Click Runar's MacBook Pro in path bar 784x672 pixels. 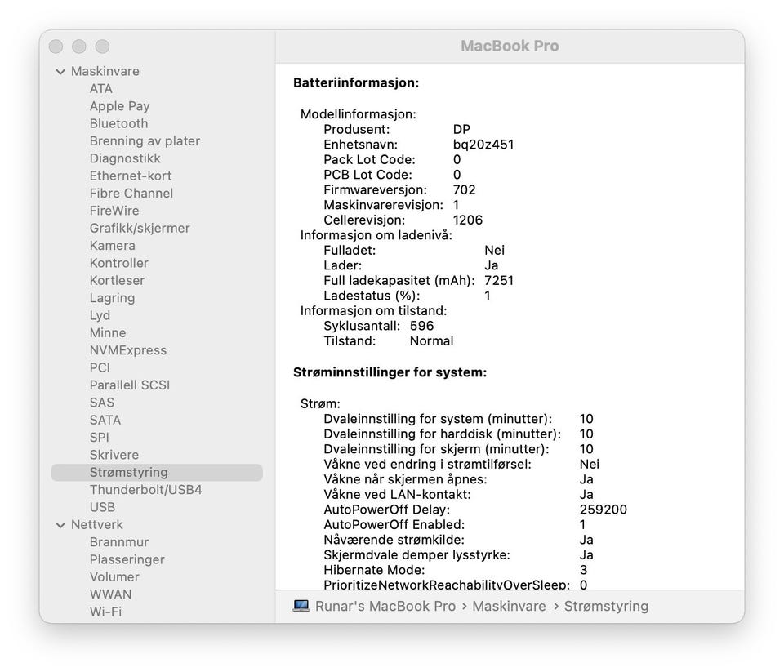[x=385, y=607]
